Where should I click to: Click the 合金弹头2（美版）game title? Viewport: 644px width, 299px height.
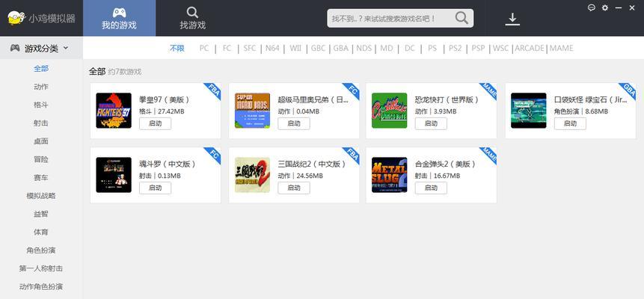tap(447, 164)
